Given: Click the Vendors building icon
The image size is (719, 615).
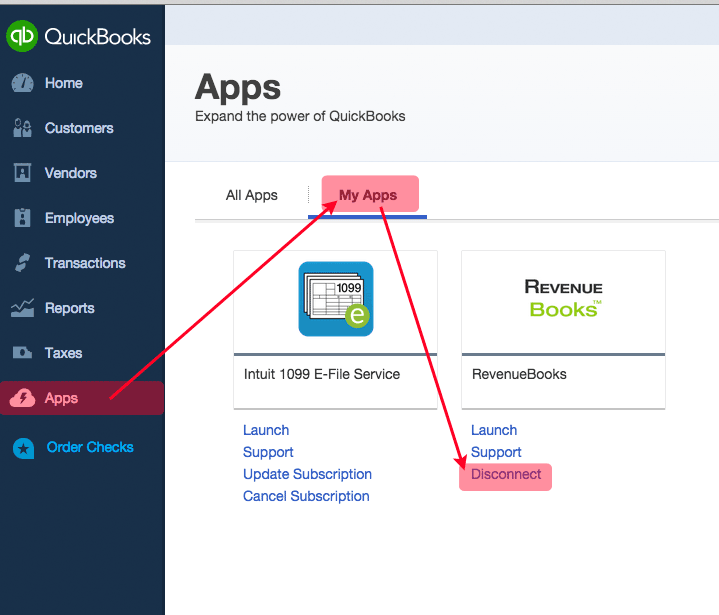Looking at the screenshot, I should 22,173.
